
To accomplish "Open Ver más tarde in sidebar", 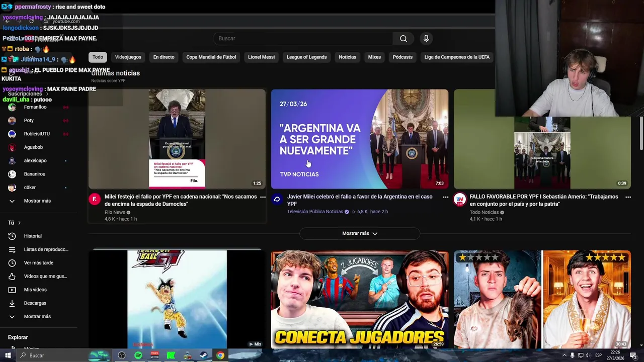I will (x=39, y=263).
